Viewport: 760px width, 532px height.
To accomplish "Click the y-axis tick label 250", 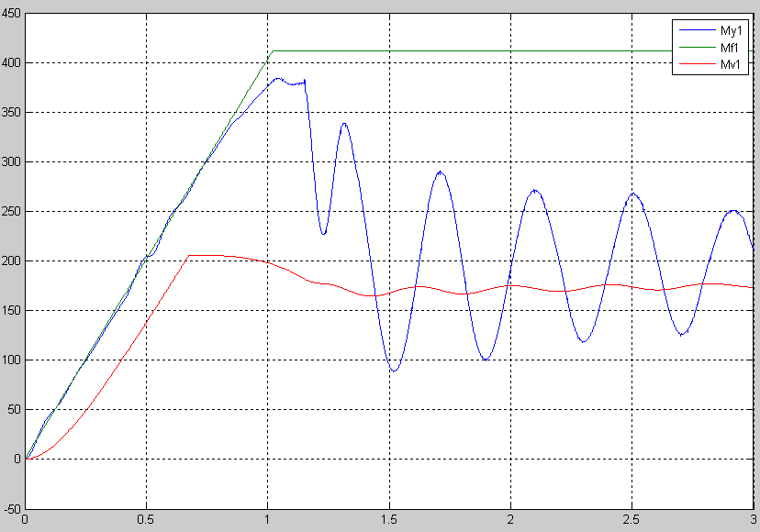I will point(11,212).
